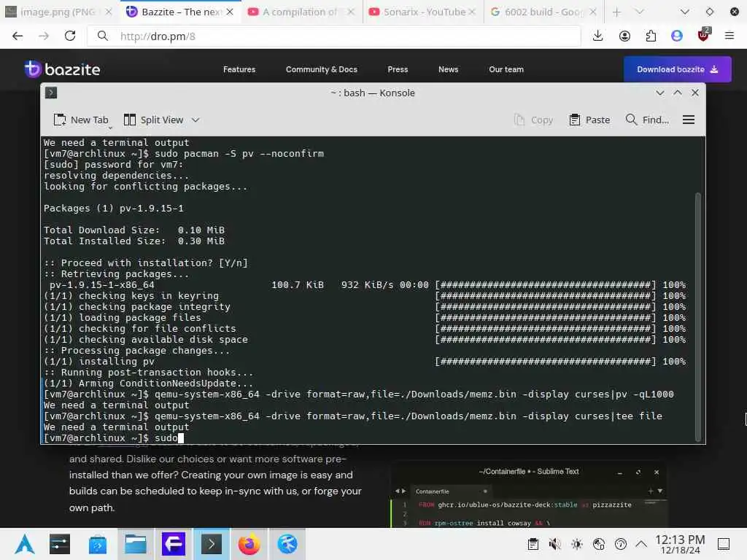Open the Dolphin file manager taskbar icon

click(x=136, y=544)
